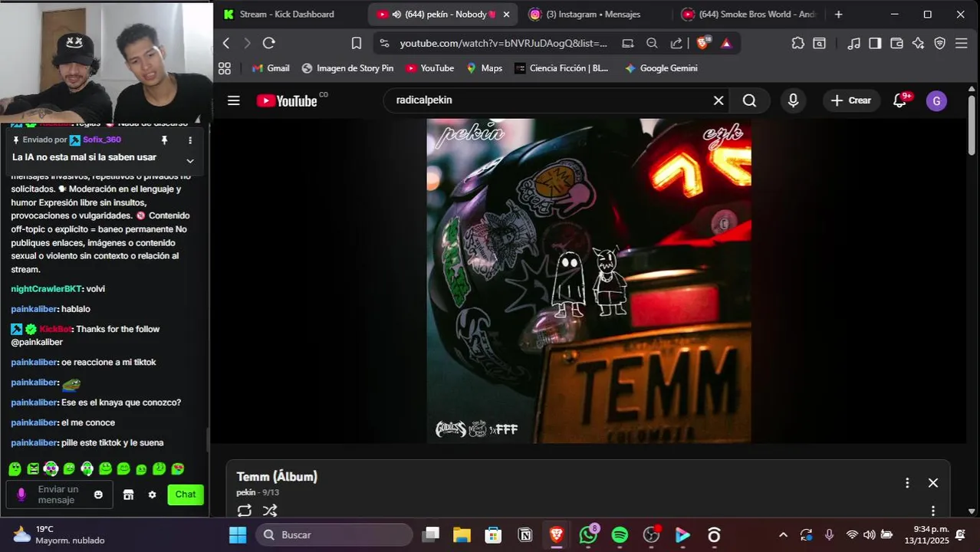The width and height of the screenshot is (980, 552).
Task: Open YouTube bookmark in bookmarks bar
Action: [429, 68]
